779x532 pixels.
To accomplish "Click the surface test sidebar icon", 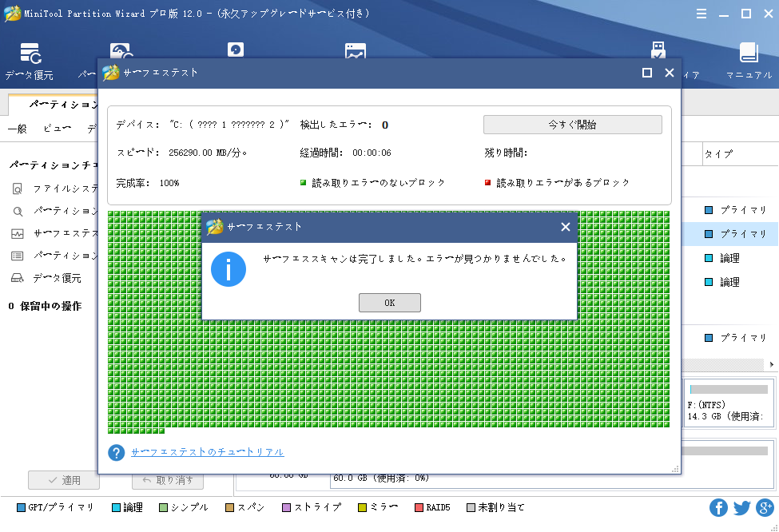I will point(18,234).
